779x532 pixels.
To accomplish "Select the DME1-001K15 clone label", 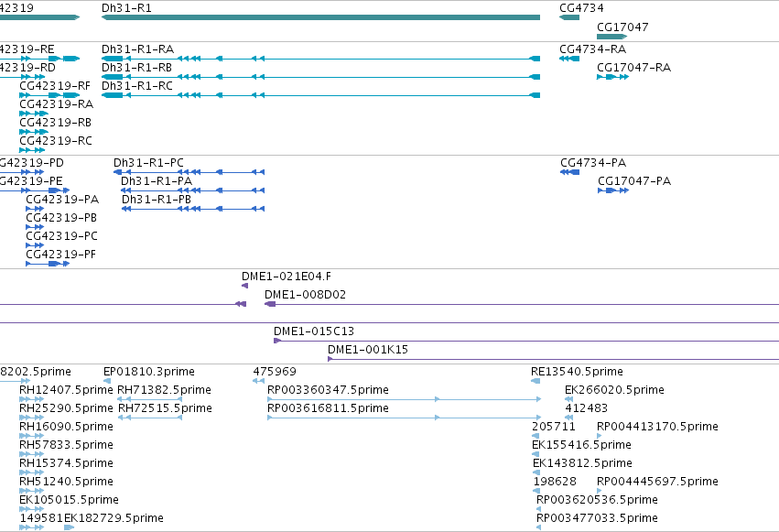I will [368, 350].
